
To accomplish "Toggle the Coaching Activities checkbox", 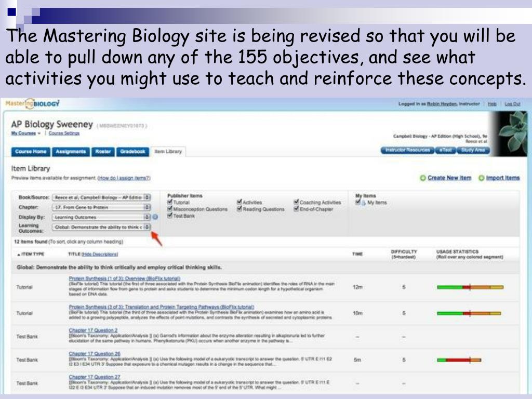I will click(296, 202).
